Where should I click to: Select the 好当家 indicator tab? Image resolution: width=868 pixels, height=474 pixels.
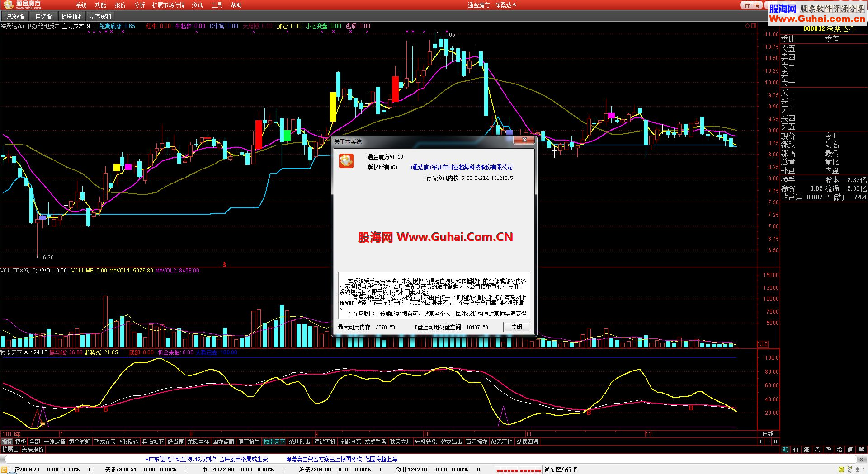point(175,441)
